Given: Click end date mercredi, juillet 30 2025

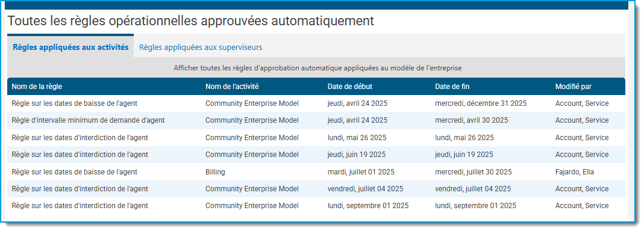Looking at the screenshot, I should pos(474,172).
